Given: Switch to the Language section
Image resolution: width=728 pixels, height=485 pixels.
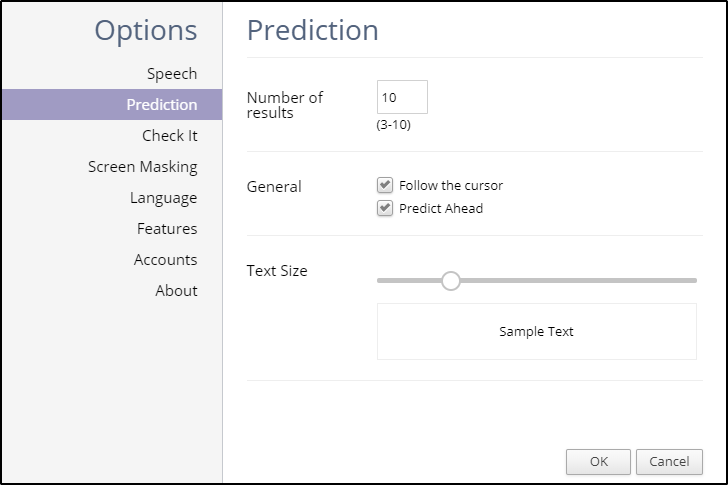Looking at the screenshot, I should click(x=163, y=198).
